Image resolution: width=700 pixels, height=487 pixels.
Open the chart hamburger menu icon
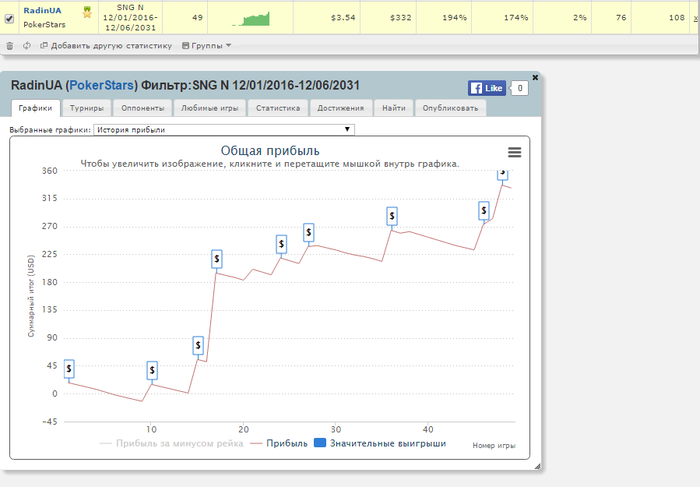coord(514,152)
